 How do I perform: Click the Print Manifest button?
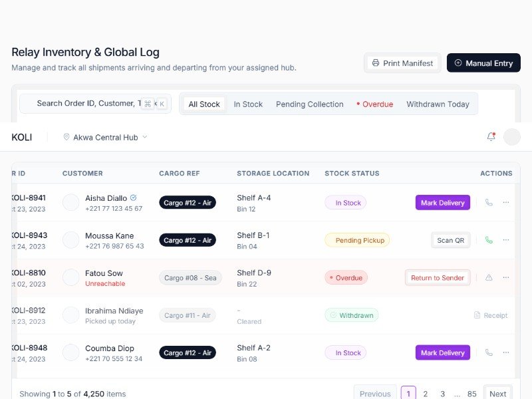click(402, 63)
